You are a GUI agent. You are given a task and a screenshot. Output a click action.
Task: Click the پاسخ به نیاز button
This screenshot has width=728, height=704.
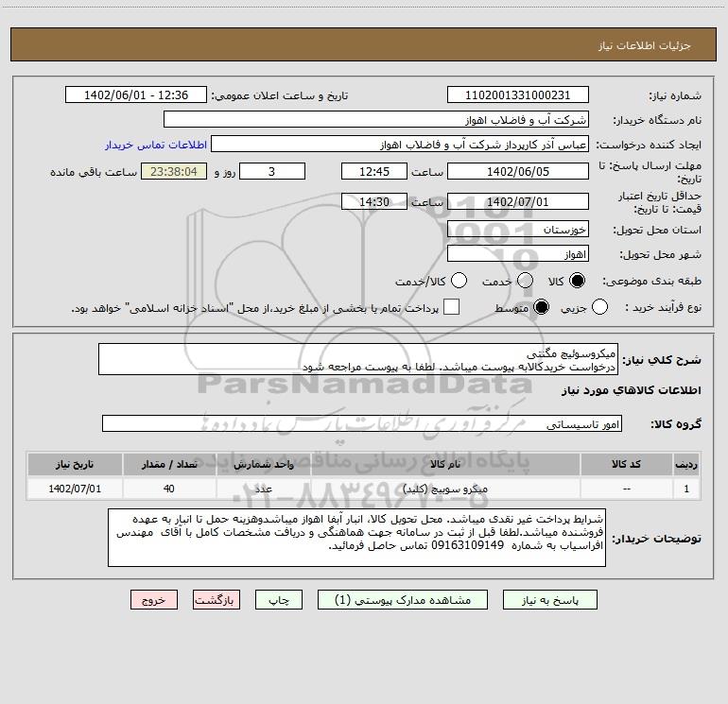[x=550, y=600]
